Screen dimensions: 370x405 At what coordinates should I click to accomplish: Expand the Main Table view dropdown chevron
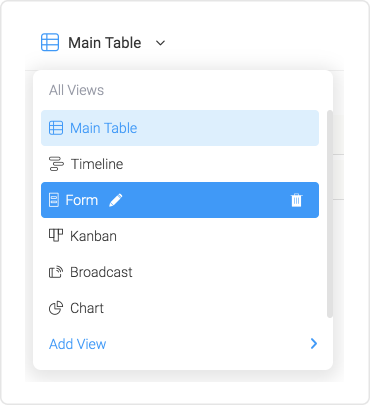[160, 43]
